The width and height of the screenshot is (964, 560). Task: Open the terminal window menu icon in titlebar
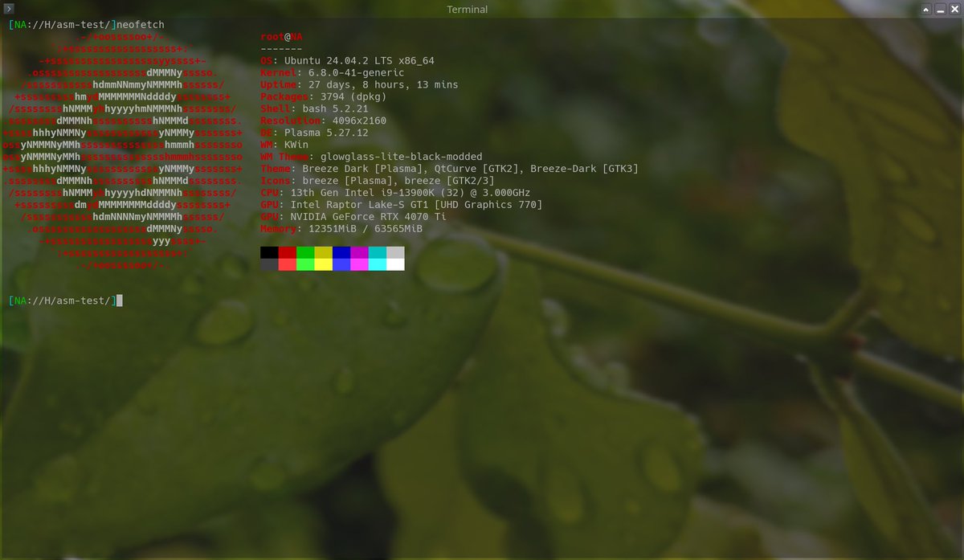[x=9, y=9]
